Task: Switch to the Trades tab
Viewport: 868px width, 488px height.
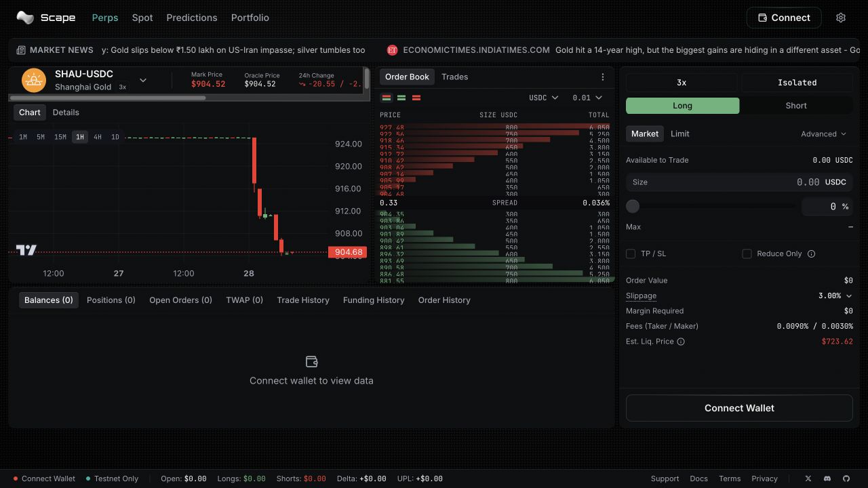Action: (x=455, y=77)
